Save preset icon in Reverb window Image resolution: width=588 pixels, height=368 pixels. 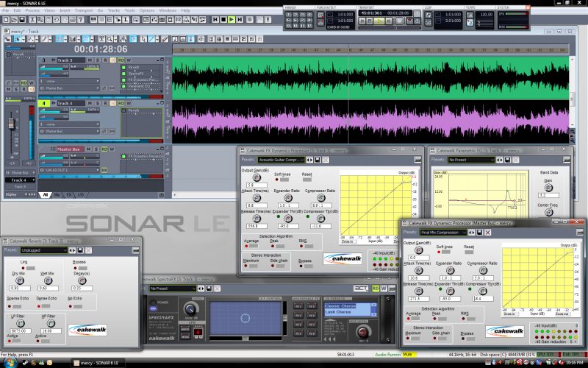(x=80, y=250)
